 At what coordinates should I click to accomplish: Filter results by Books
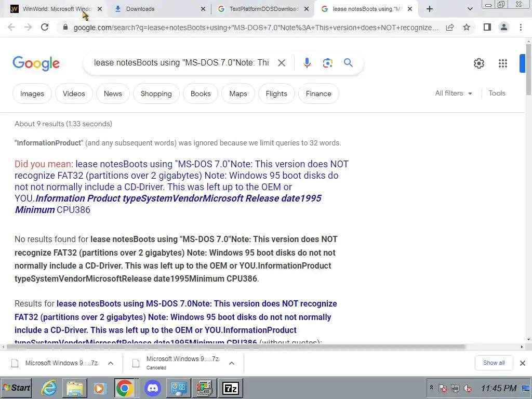201,94
